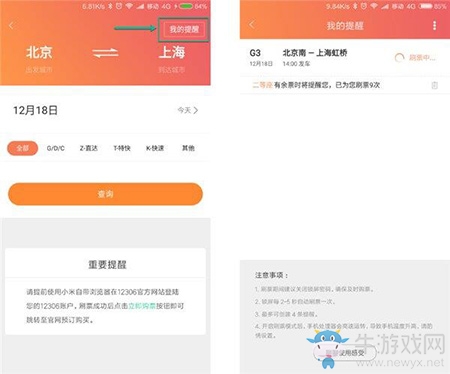Tap back arrow on ticket search screen
Screen dimensions: 450x374
tap(12, 26)
